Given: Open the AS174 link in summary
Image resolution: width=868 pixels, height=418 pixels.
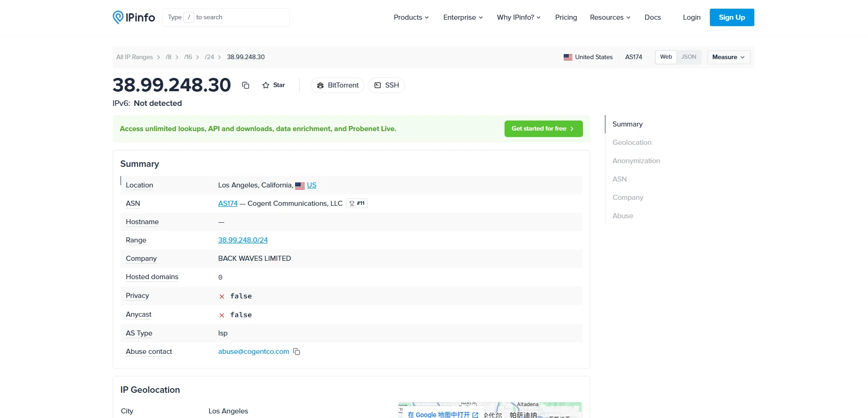Looking at the screenshot, I should [x=228, y=203].
